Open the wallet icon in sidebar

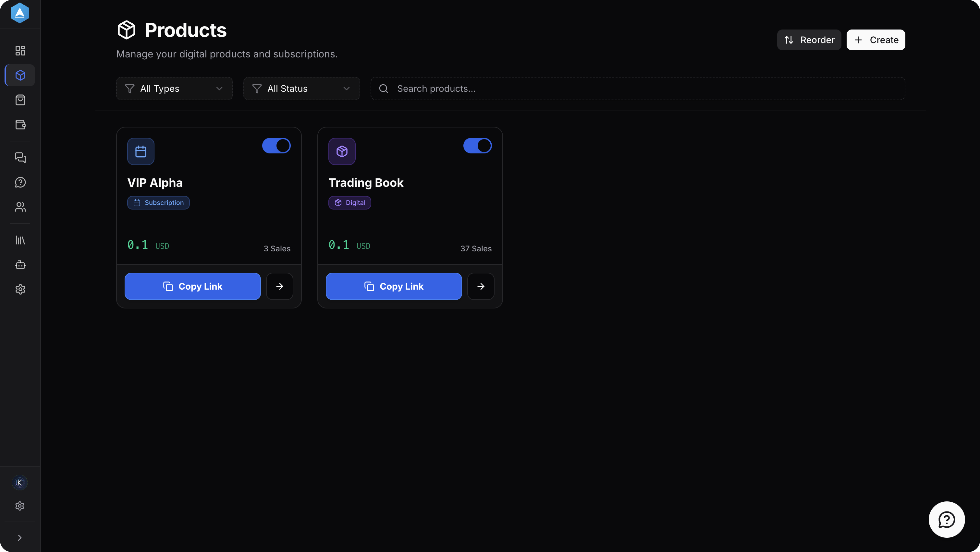pyautogui.click(x=20, y=125)
